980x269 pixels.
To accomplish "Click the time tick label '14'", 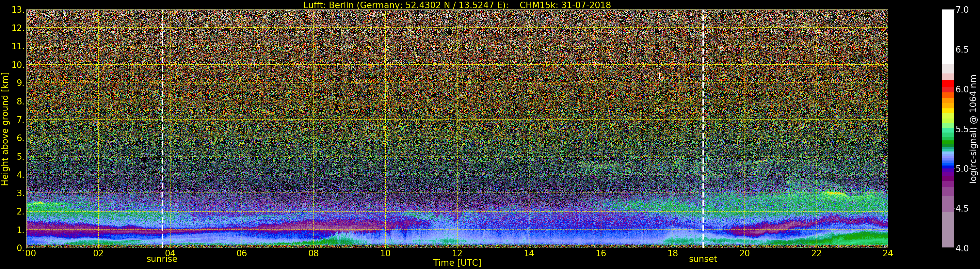I will (x=529, y=253).
